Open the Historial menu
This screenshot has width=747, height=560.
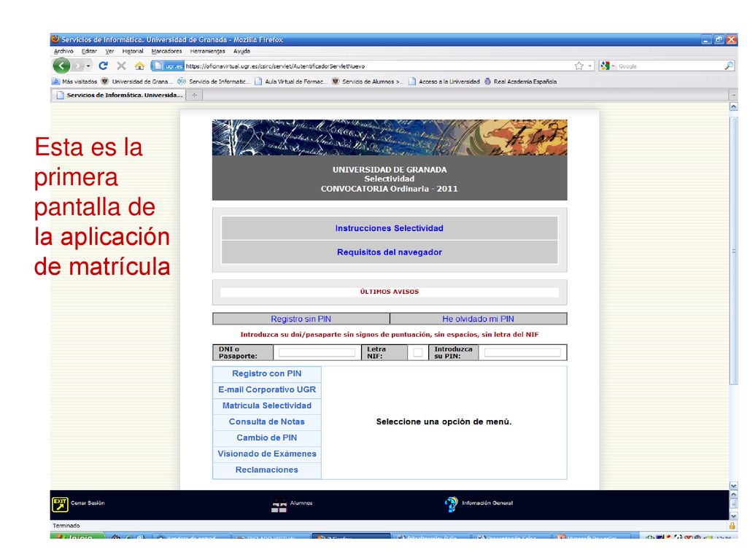[x=133, y=52]
